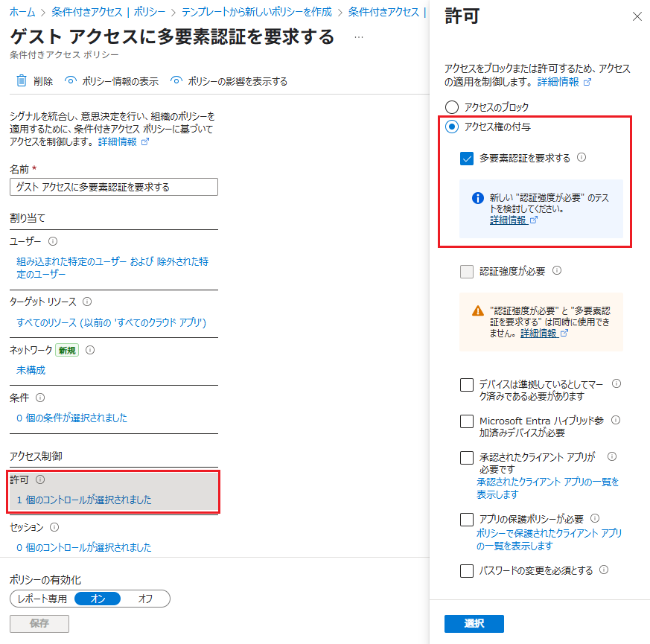650x644 pixels.
Task: Click the 保存 button
Action: tap(39, 623)
